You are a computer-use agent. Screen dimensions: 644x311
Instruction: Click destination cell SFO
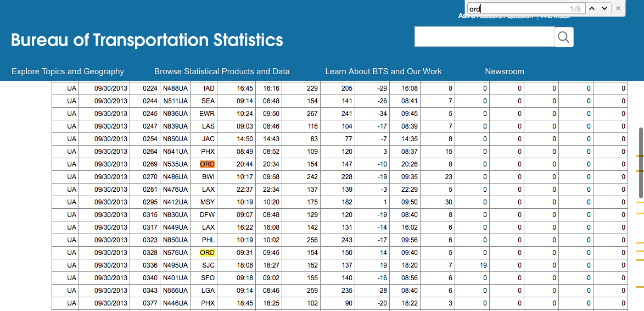coord(208,277)
